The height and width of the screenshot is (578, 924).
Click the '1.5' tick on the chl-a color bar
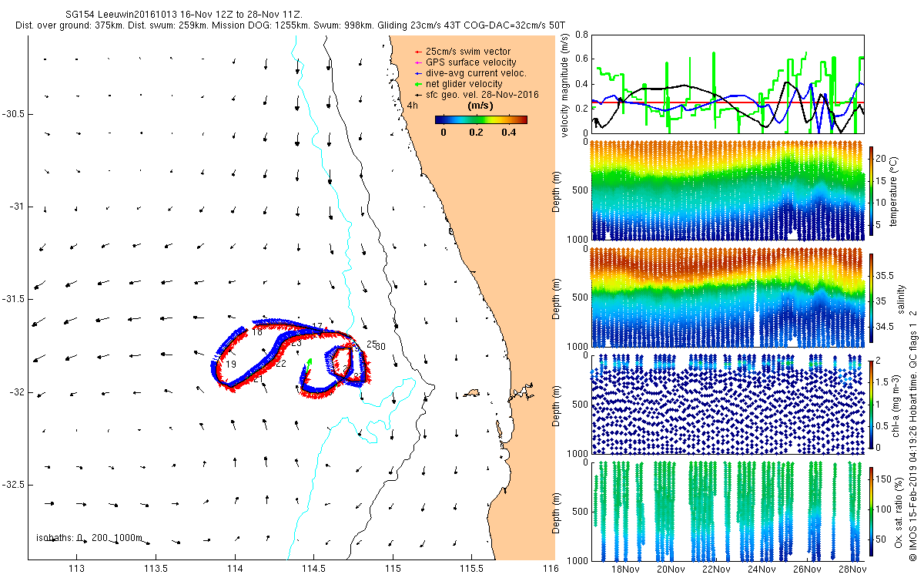[883, 382]
